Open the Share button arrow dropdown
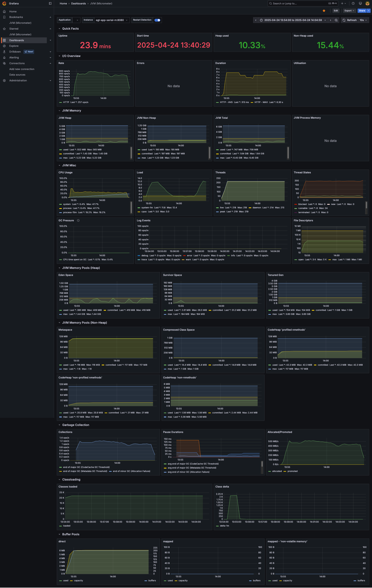Viewport: 372px width, 588px height. [369, 11]
